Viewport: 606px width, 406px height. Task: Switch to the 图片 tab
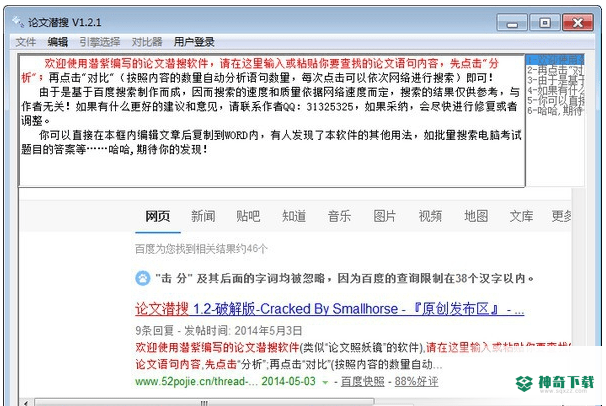pos(385,216)
